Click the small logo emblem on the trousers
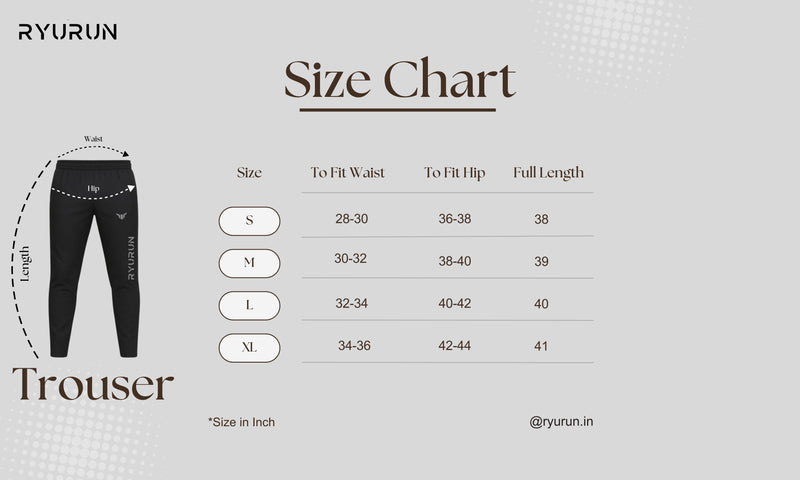Screen dimensions: 800x480 pos(123,213)
